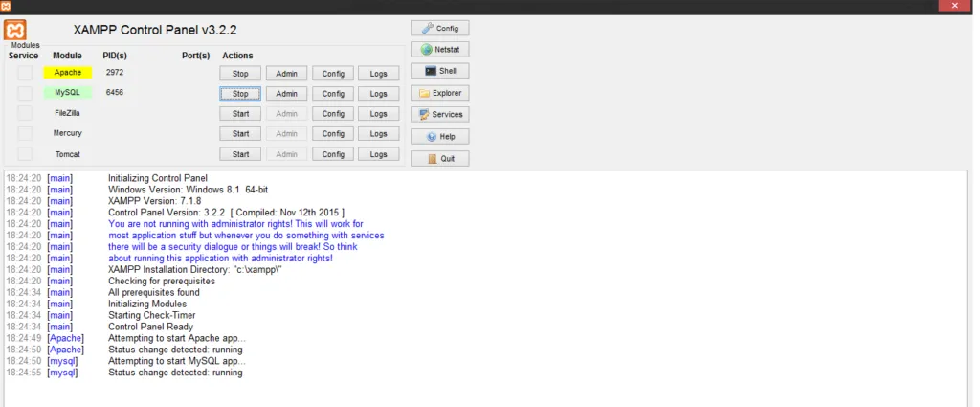Click MySQL PID value 6456
Image resolution: width=980 pixels, height=407 pixels.
tap(115, 93)
